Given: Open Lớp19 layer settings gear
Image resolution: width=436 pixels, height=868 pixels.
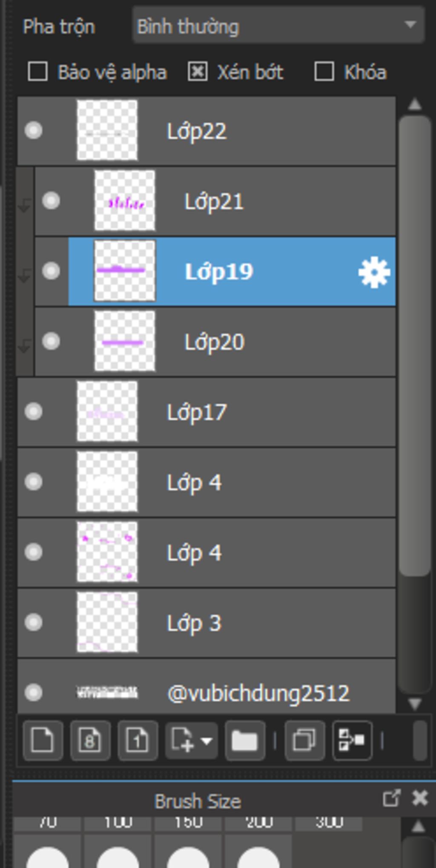Looking at the screenshot, I should pyautogui.click(x=374, y=272).
